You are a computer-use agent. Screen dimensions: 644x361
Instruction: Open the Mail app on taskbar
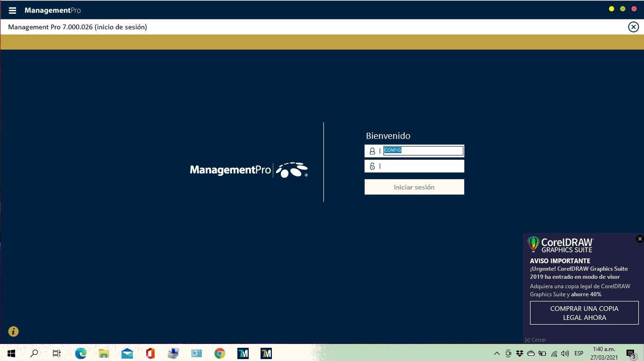127,353
